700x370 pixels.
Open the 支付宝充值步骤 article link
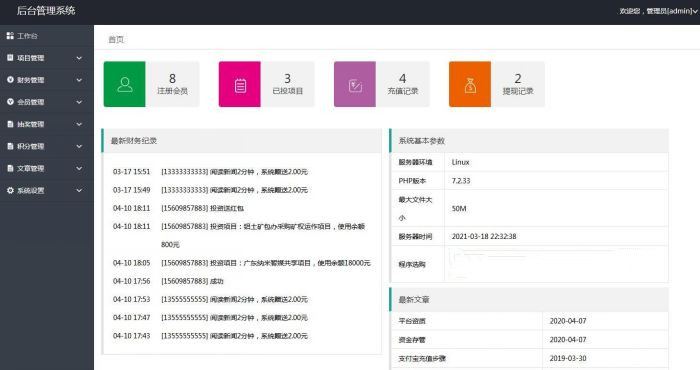click(422, 358)
